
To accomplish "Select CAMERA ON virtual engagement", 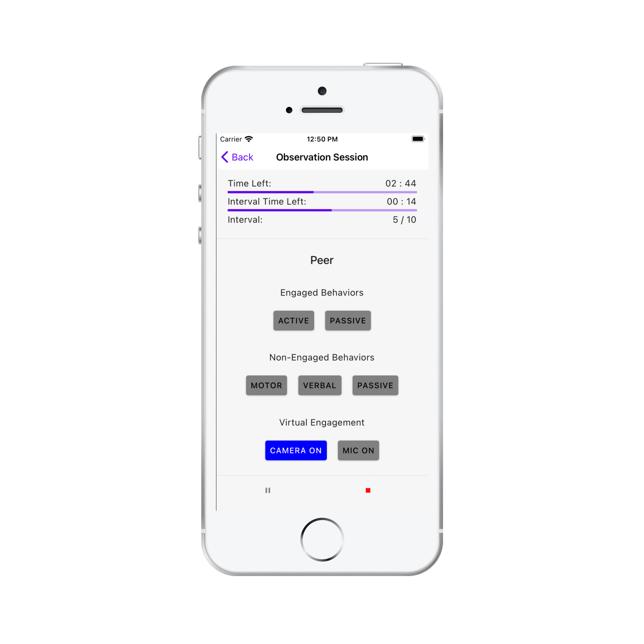I will pyautogui.click(x=294, y=450).
